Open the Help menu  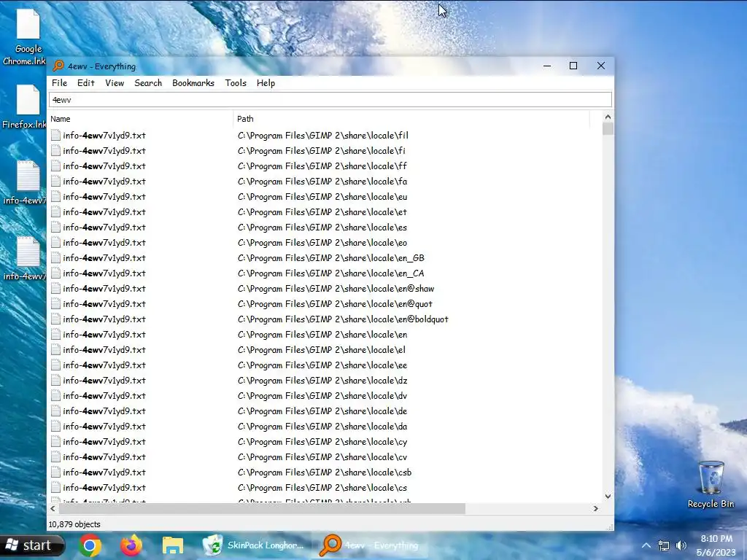pos(266,83)
